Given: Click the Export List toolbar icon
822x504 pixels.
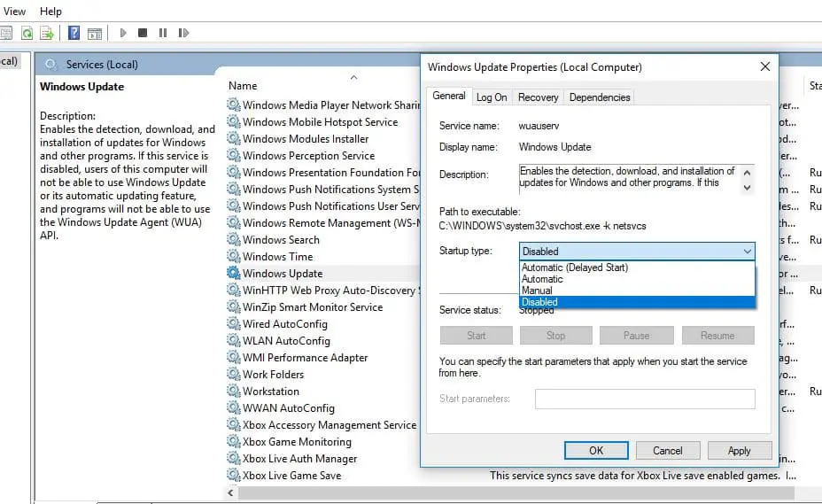Looking at the screenshot, I should click(x=46, y=33).
